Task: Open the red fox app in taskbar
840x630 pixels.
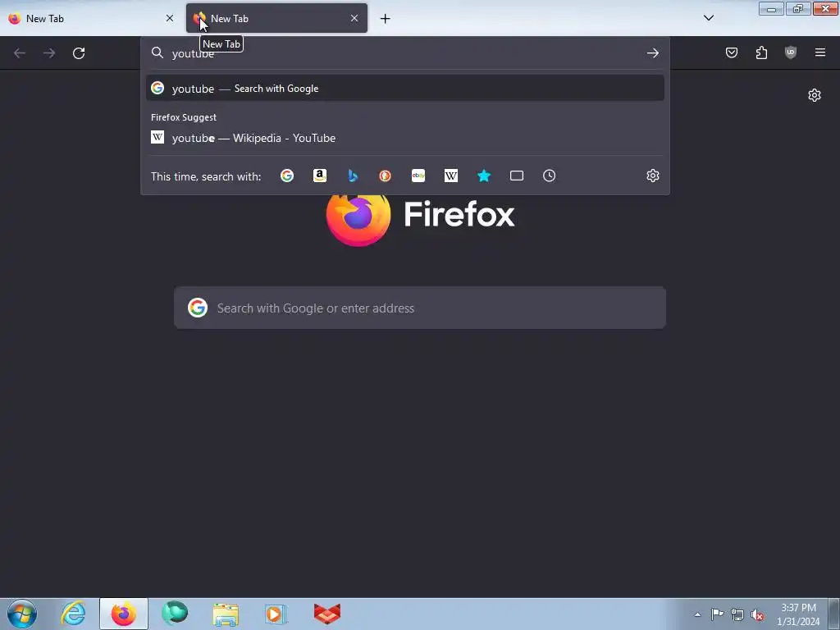Action: 326,614
